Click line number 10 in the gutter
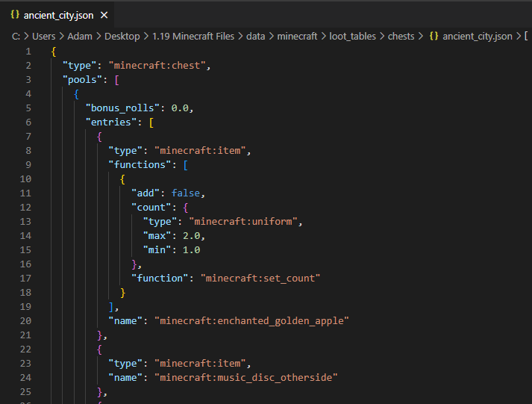This screenshot has width=532, height=404. coord(25,178)
